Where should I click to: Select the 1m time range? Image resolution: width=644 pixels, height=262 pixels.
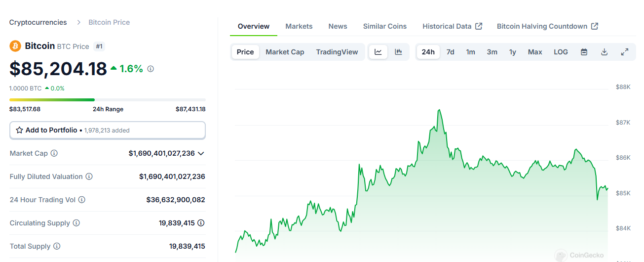(x=471, y=52)
